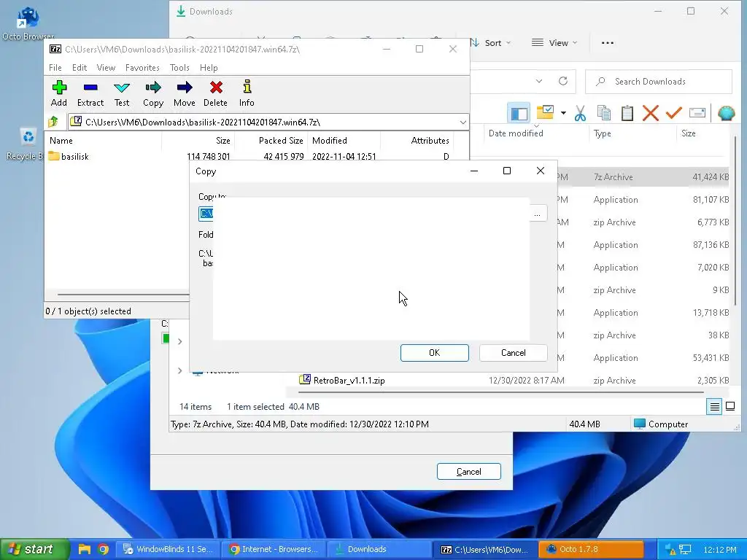Open the Sort dropdown in Downloads window
This screenshot has width=747, height=560.
pyautogui.click(x=490, y=43)
